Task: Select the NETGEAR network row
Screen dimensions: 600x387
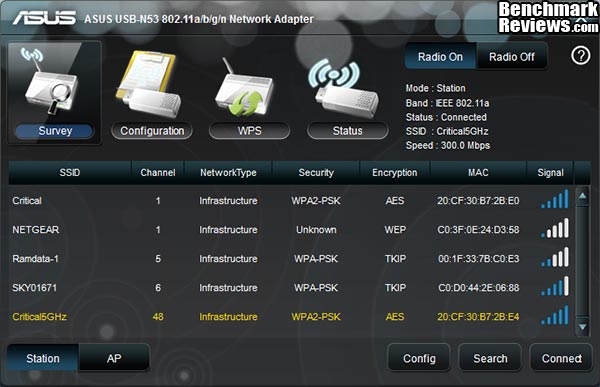Action: tap(291, 230)
